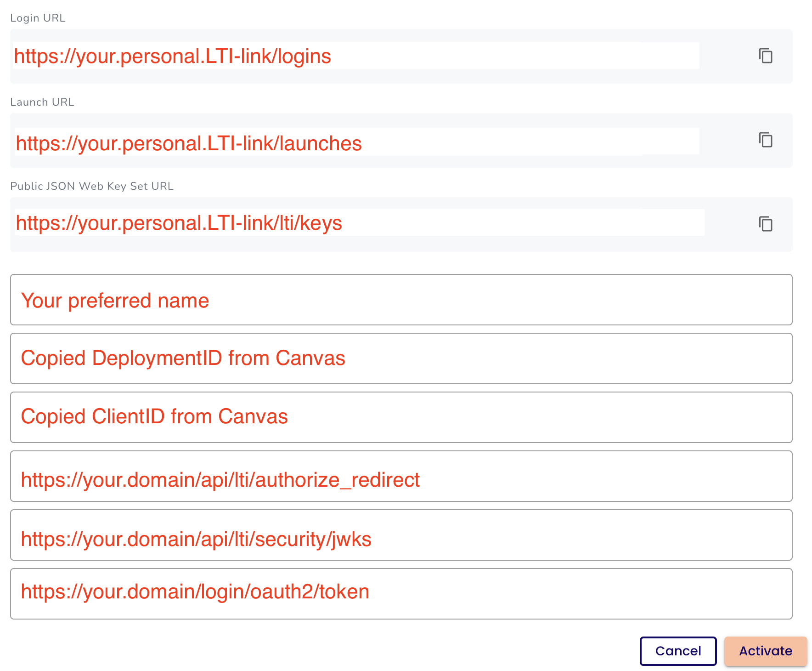Click the gray margin beside the keys copy icon
This screenshot has height=671, width=812.
click(x=730, y=224)
